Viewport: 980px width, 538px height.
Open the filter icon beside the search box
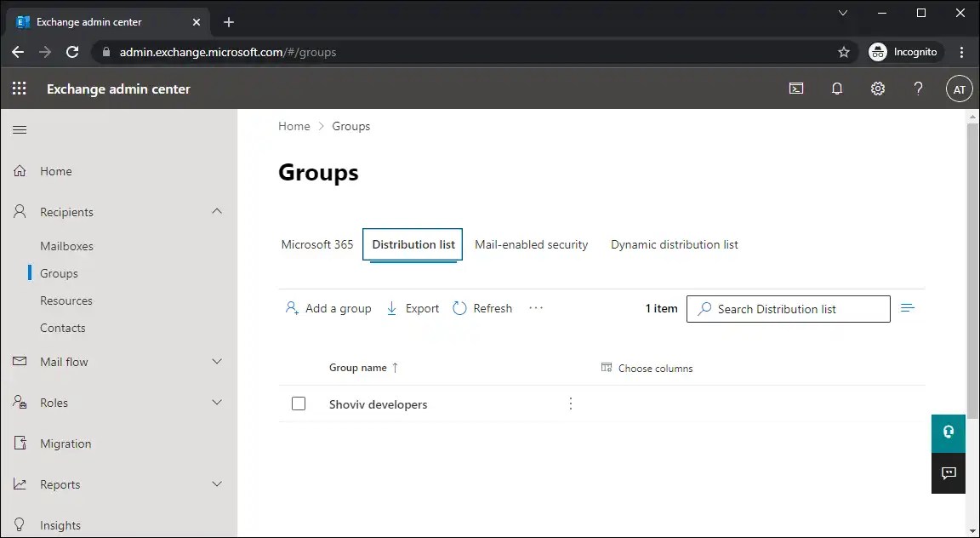[x=907, y=308]
